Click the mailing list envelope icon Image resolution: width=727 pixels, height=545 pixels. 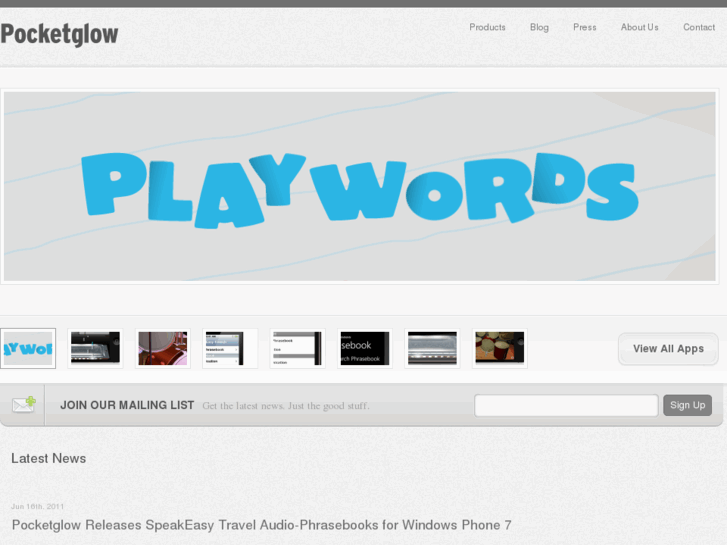[24, 404]
